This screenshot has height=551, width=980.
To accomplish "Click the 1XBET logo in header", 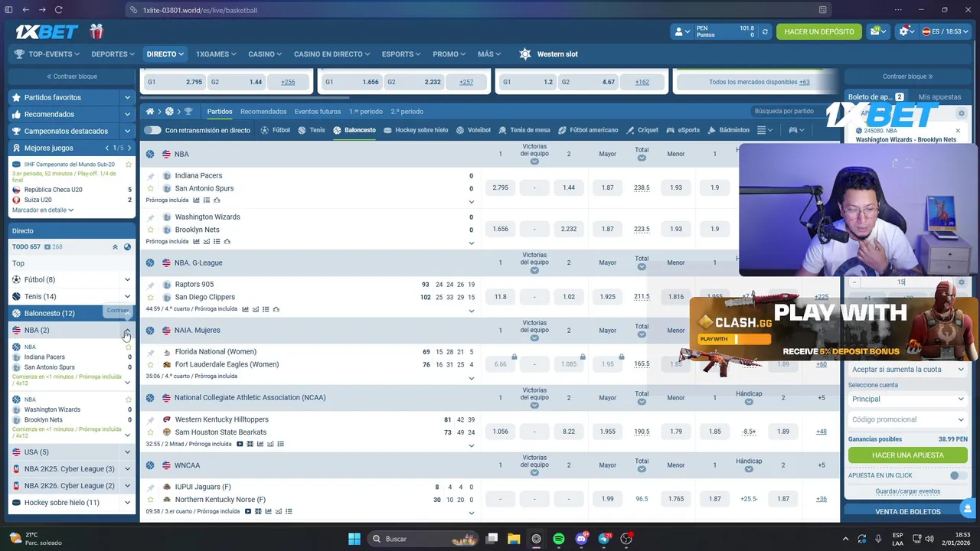I will tap(47, 31).
